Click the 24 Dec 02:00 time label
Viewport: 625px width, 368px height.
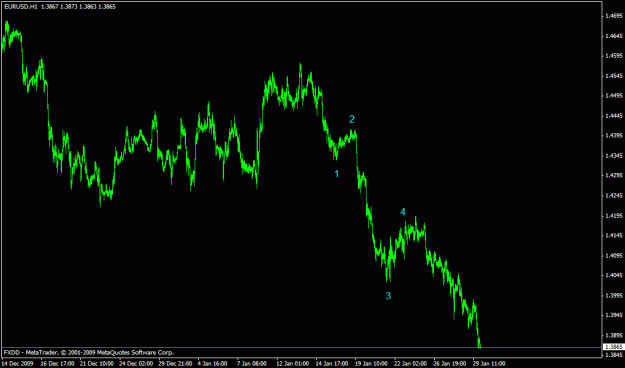pos(136,364)
